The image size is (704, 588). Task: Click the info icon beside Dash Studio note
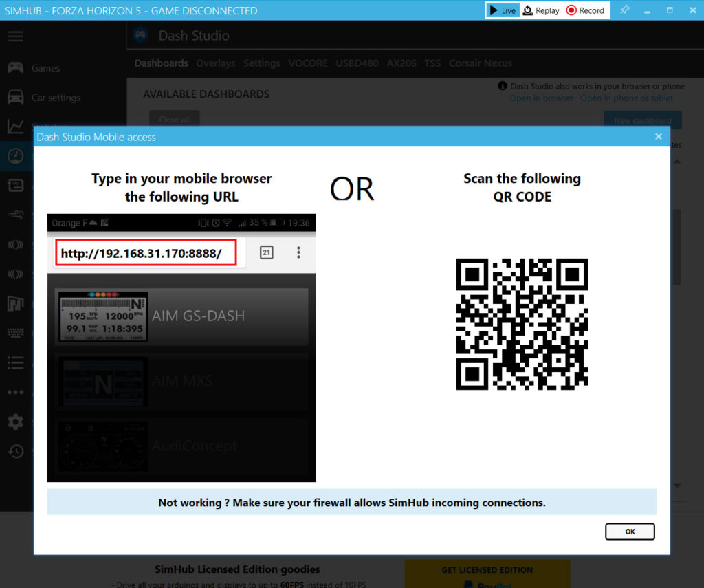(x=503, y=86)
